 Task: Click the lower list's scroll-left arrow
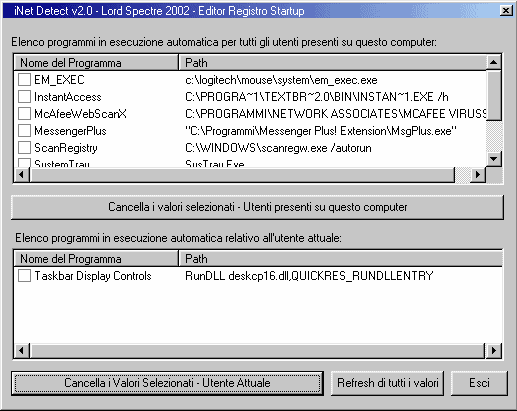pos(21,351)
